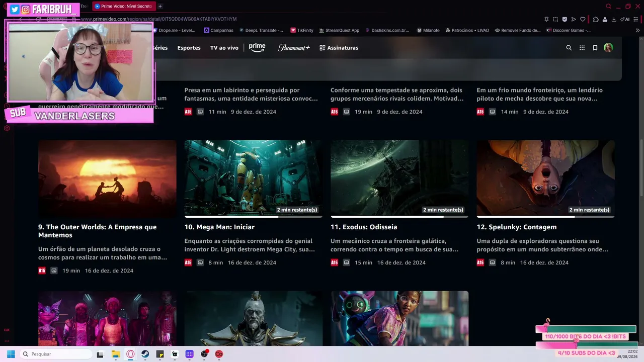
Task: Open Steam from the taskbar
Action: point(145,354)
